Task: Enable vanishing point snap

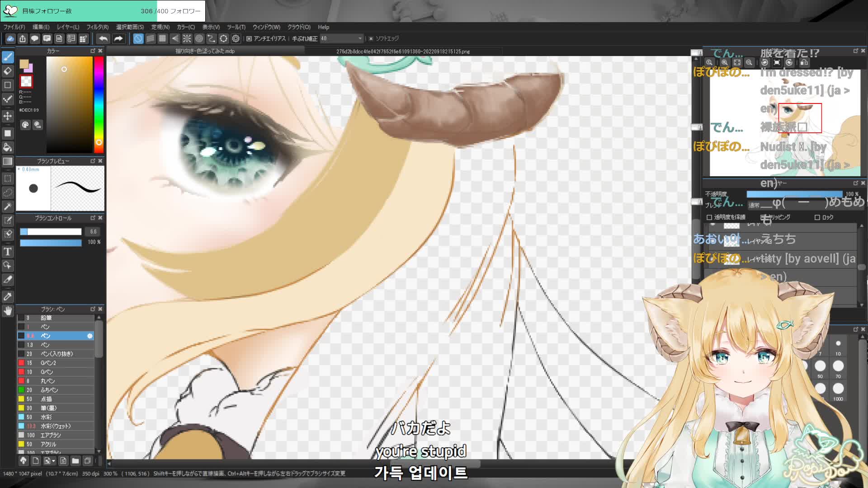Action: coord(175,38)
